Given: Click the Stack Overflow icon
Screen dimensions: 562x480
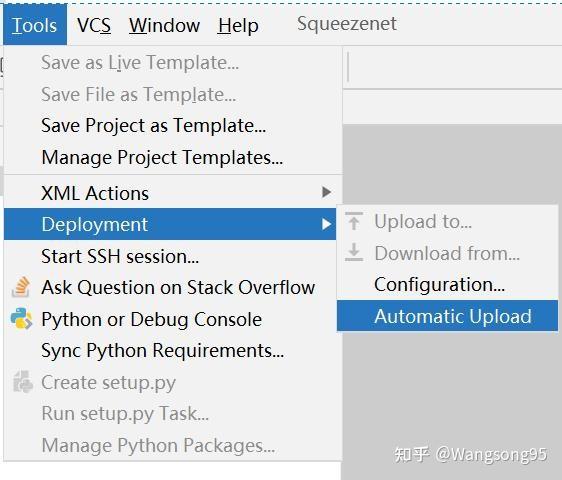Looking at the screenshot, I should [x=21, y=287].
